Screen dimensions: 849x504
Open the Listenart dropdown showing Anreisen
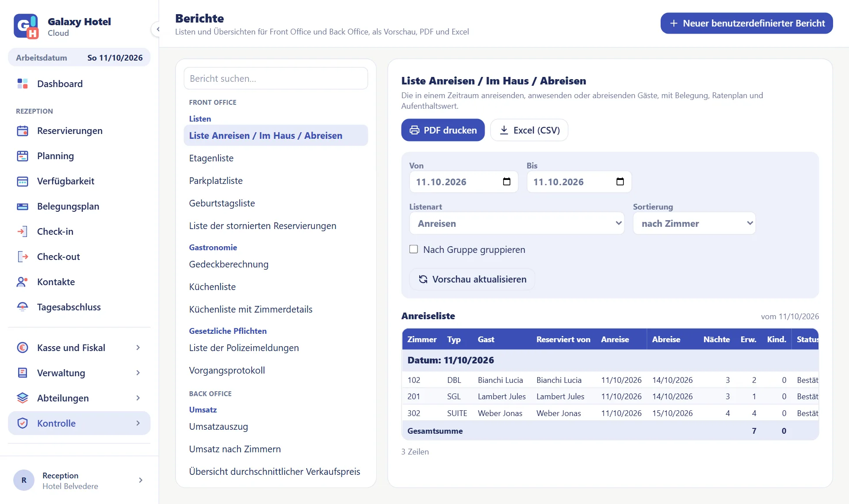tap(517, 224)
